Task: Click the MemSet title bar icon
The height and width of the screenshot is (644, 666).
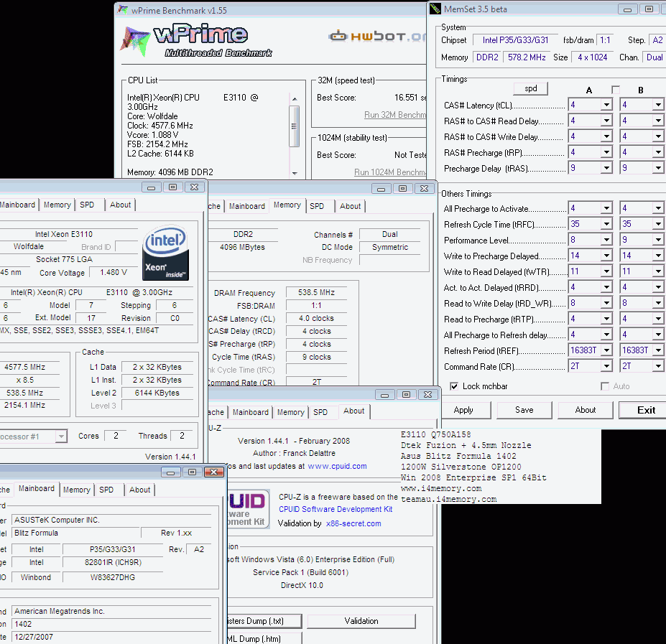Action: click(435, 9)
